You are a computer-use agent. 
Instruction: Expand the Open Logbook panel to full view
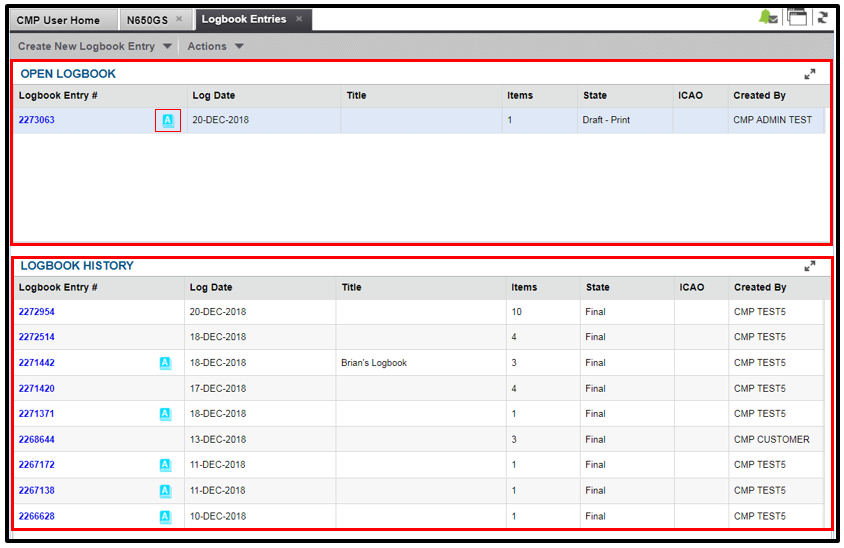point(810,74)
